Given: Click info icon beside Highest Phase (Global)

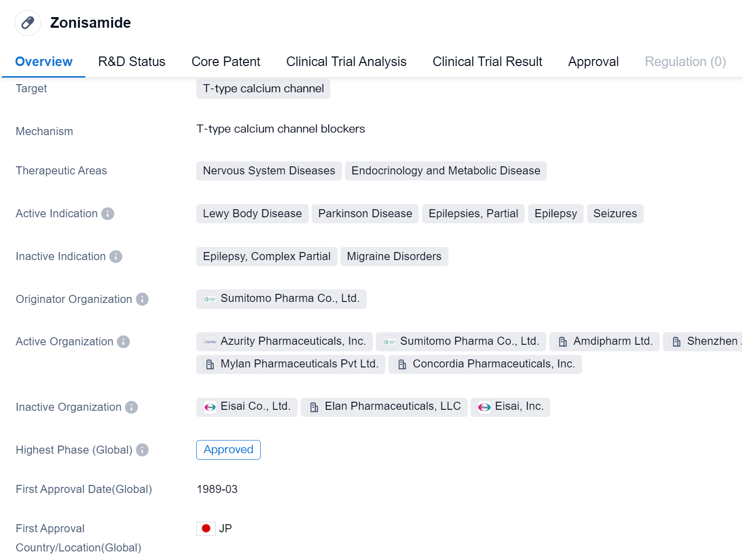Looking at the screenshot, I should 142,450.
